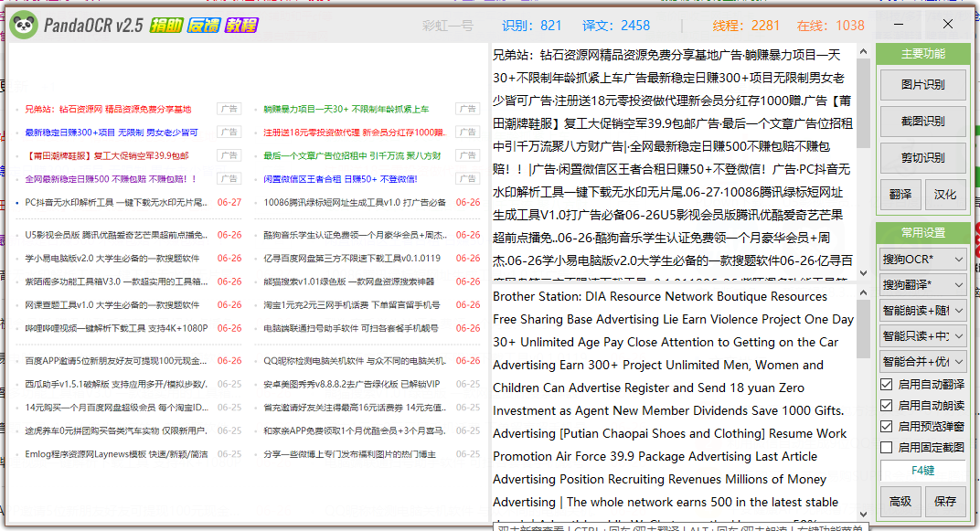Viewport: 980px width, 531px height.
Task: Click up arrow of recognized-text scrollbar
Action: tap(863, 52)
